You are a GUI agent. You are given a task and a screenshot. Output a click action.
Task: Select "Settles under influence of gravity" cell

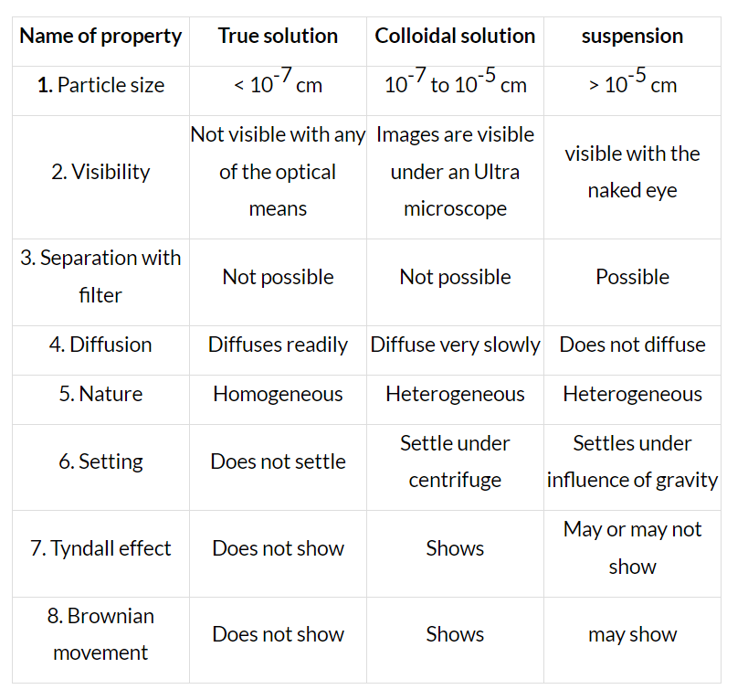632,461
